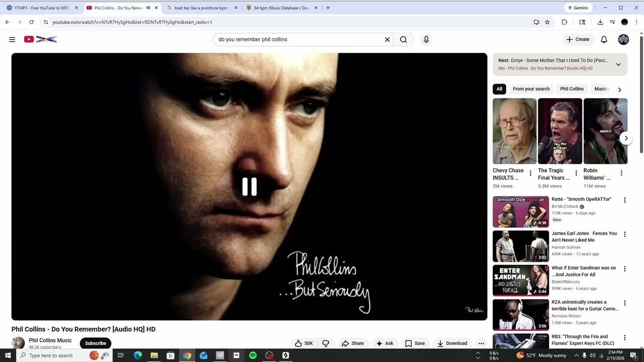Click the Ask button
The width and height of the screenshot is (644, 362).
[384, 343]
